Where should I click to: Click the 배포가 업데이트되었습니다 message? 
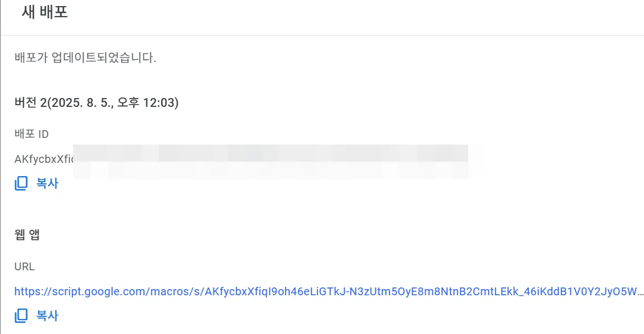85,58
